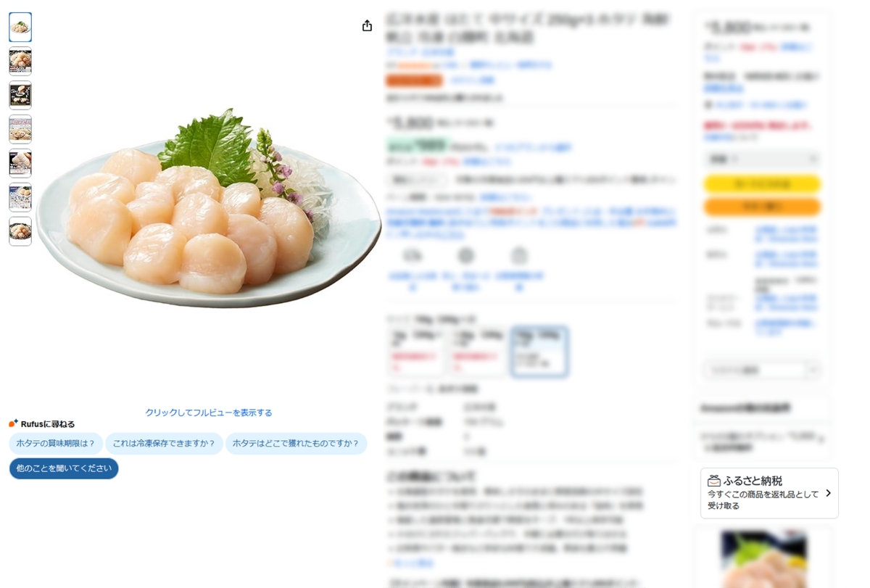The width and height of the screenshot is (870, 588).
Task: Click the ふるさと納税 gift box icon
Action: pyautogui.click(x=714, y=481)
